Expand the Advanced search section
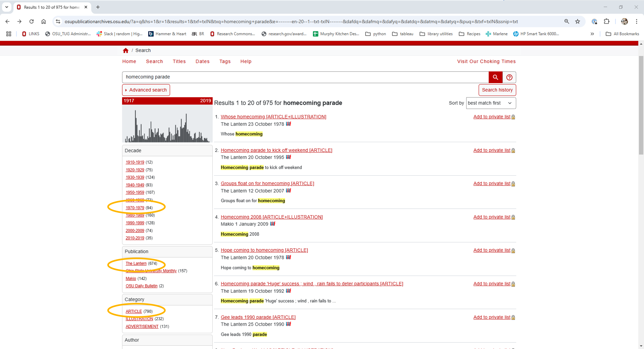Image resolution: width=644 pixels, height=349 pixels. point(146,90)
